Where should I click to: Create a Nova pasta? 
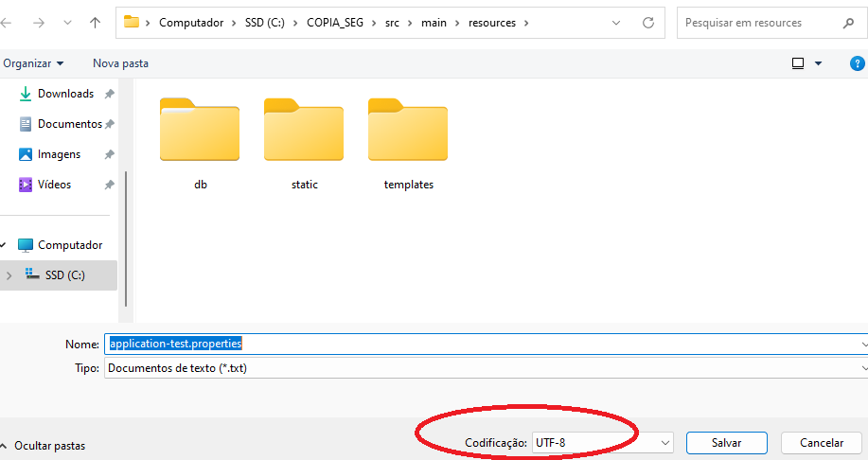(120, 63)
